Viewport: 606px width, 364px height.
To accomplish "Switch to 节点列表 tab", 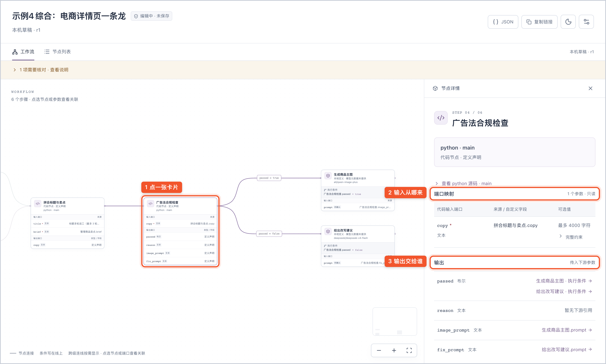I will coord(57,52).
